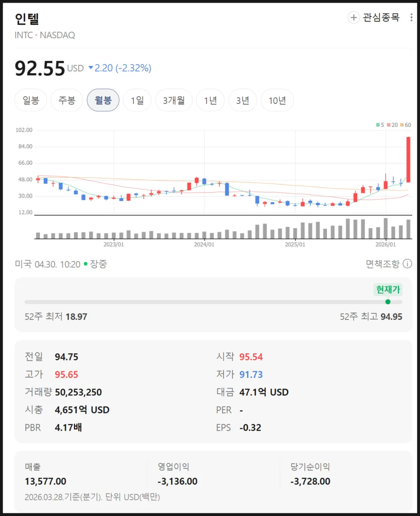The width and height of the screenshot is (420, 516).
Task: Click the 20-period moving average legend swatch
Action: [389, 125]
